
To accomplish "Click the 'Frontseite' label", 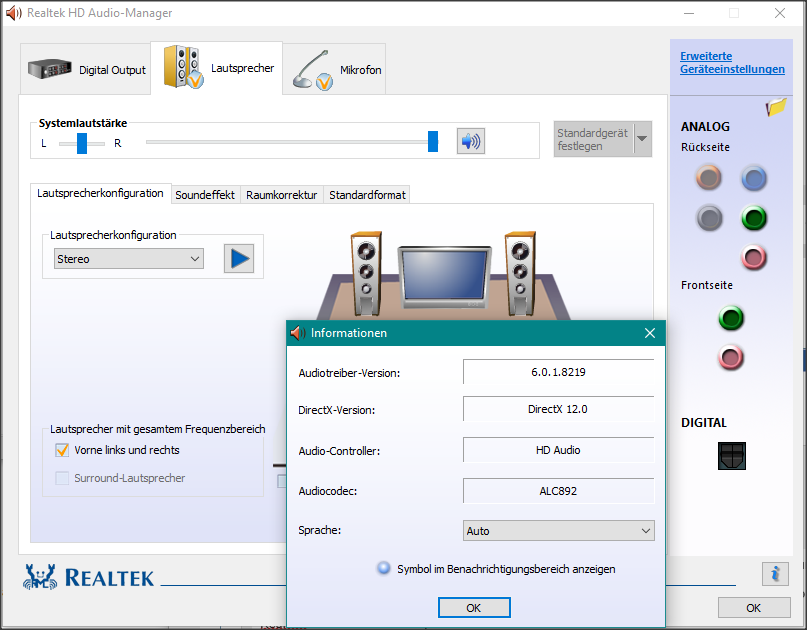I will (707, 285).
